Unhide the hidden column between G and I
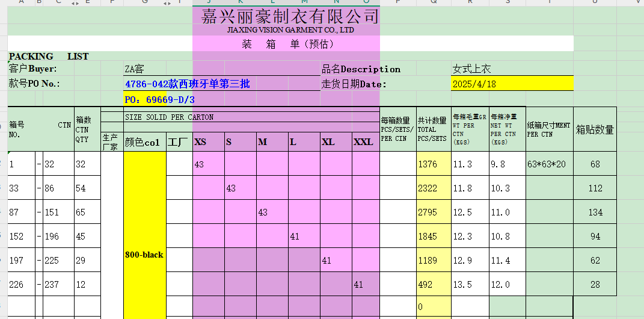This screenshot has height=319, width=644. pyautogui.click(x=167, y=4)
